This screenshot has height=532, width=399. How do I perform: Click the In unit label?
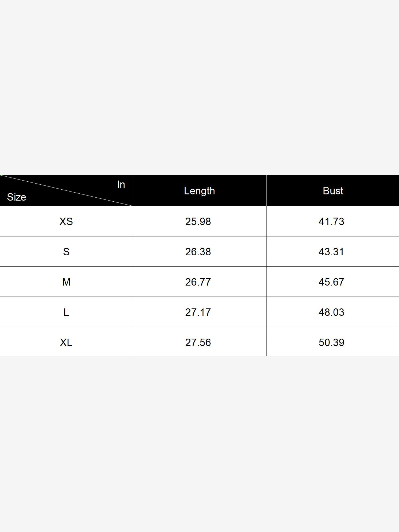[121, 184]
